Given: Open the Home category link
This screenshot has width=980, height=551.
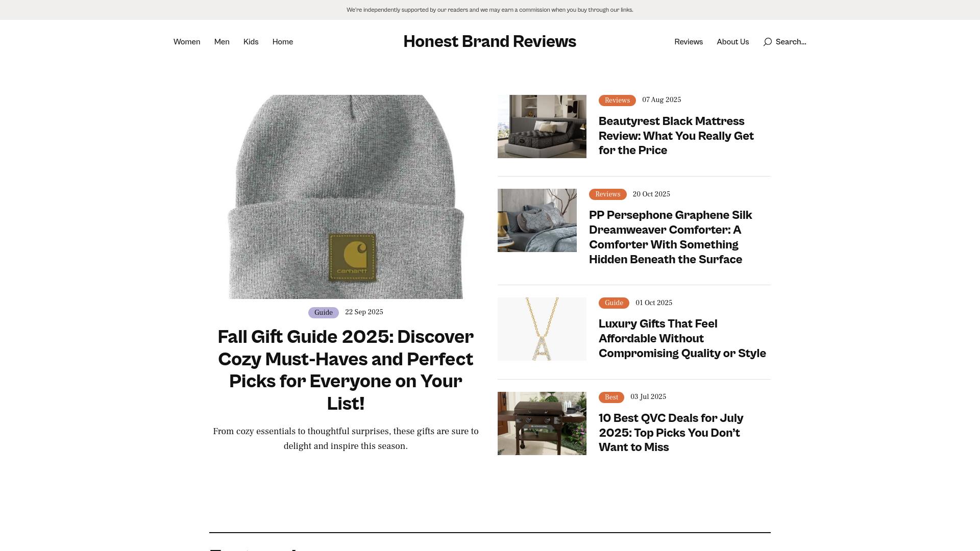Looking at the screenshot, I should [x=282, y=42].
